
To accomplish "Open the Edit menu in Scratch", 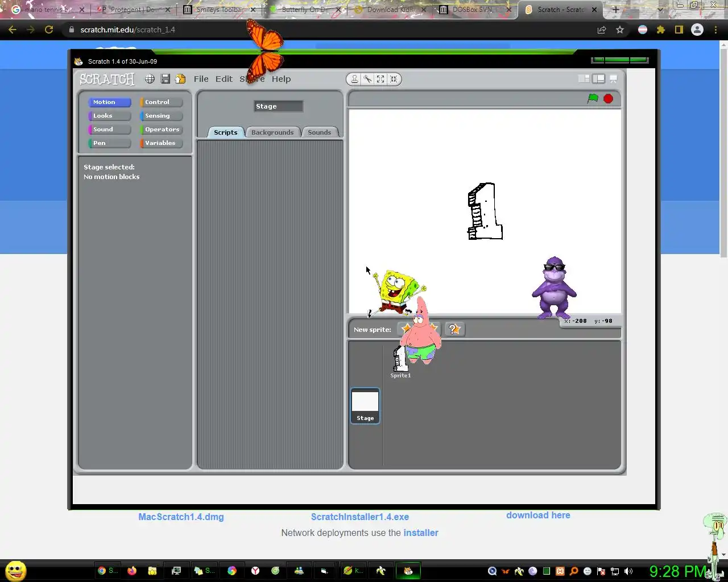I will tap(224, 79).
